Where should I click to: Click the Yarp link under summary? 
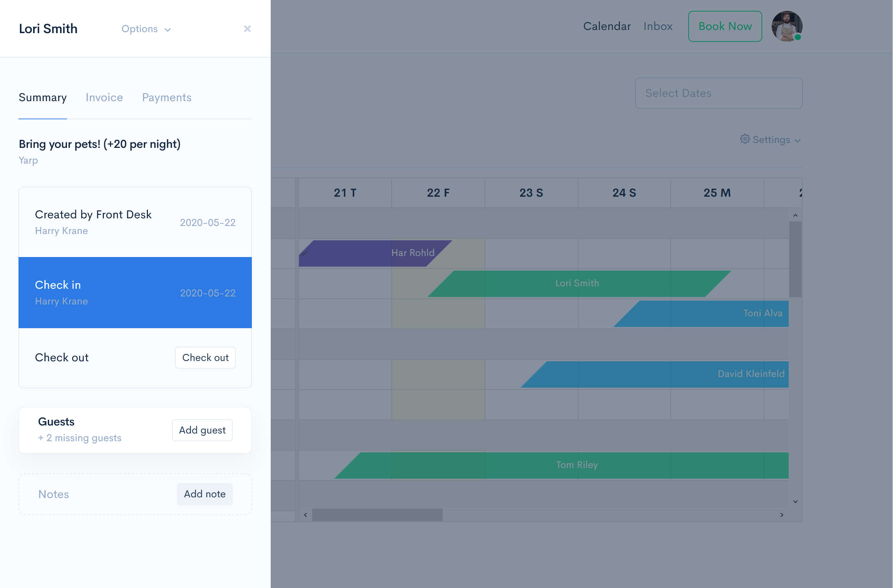pyautogui.click(x=28, y=159)
